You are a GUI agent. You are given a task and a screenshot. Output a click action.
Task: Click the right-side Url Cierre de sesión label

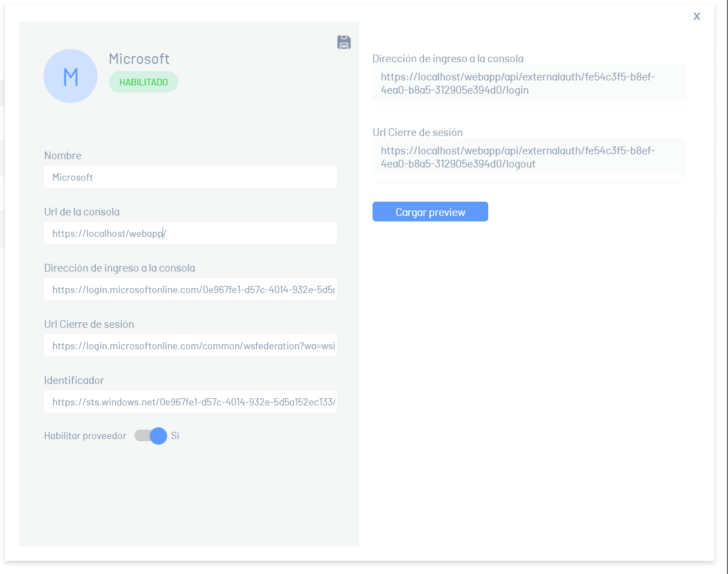tap(417, 132)
